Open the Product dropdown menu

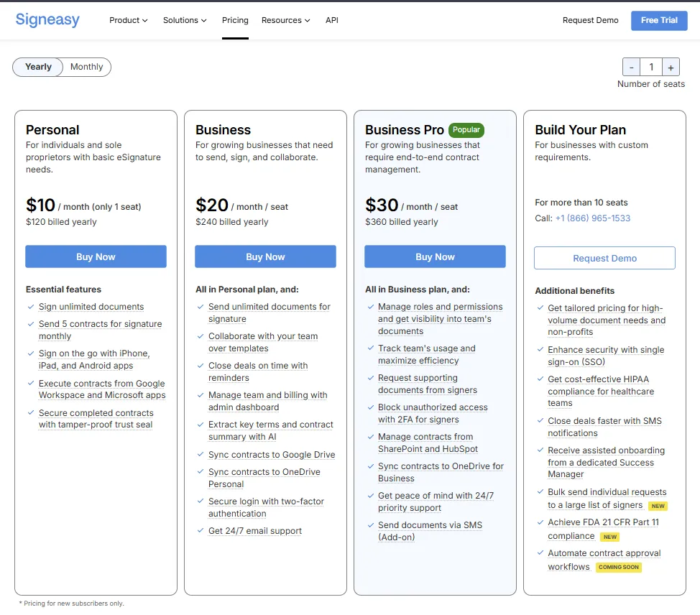coord(128,20)
